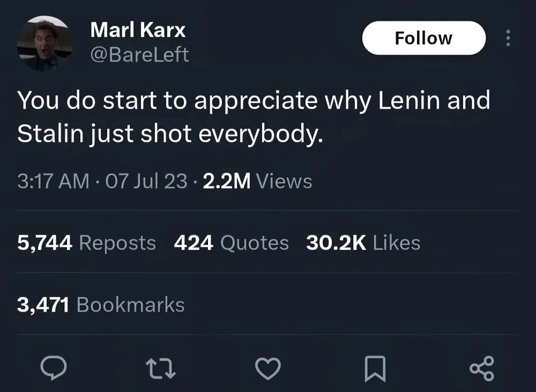Open the three-dot more options menu

click(508, 38)
